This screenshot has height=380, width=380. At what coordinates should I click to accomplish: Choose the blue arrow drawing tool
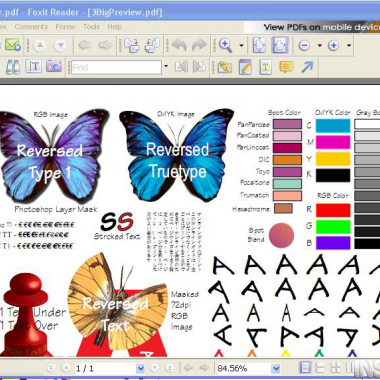click(x=307, y=67)
